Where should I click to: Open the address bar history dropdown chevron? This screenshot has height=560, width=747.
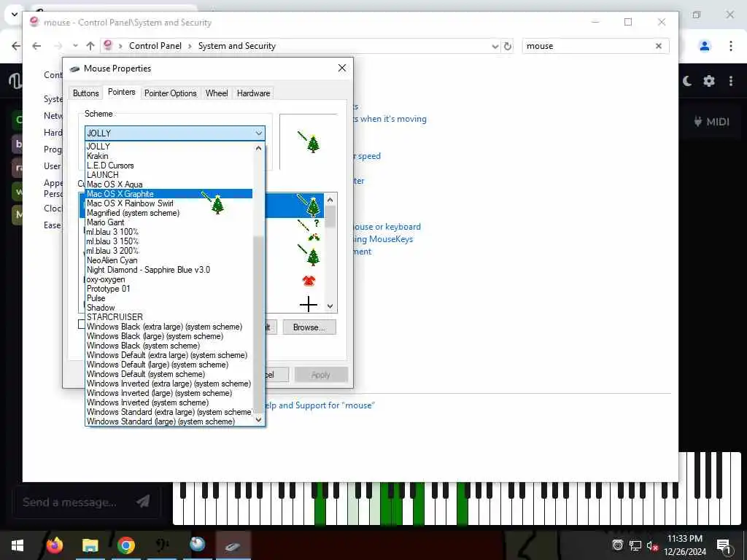point(495,46)
